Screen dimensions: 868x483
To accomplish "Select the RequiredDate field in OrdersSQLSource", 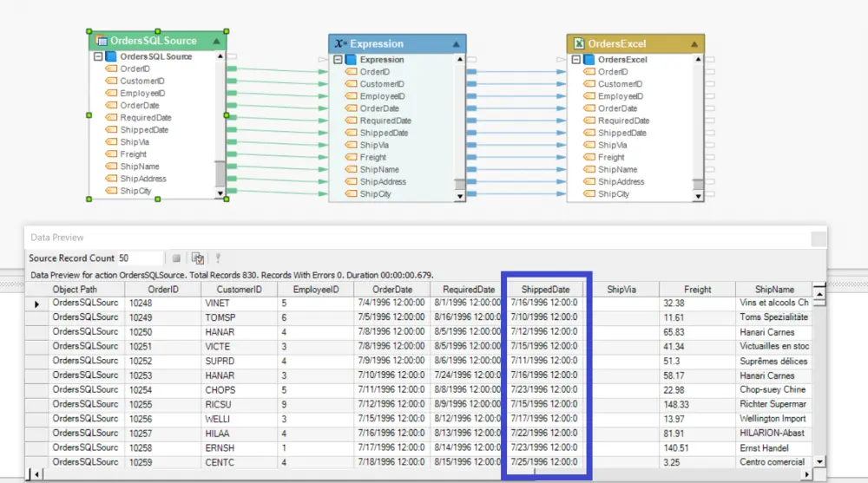I will click(146, 117).
